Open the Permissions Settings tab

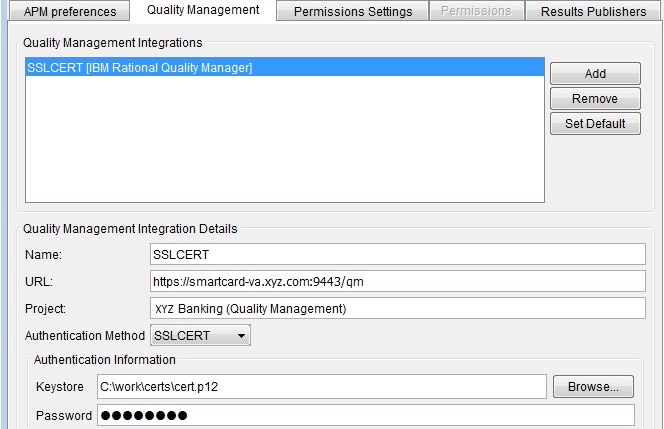(352, 12)
